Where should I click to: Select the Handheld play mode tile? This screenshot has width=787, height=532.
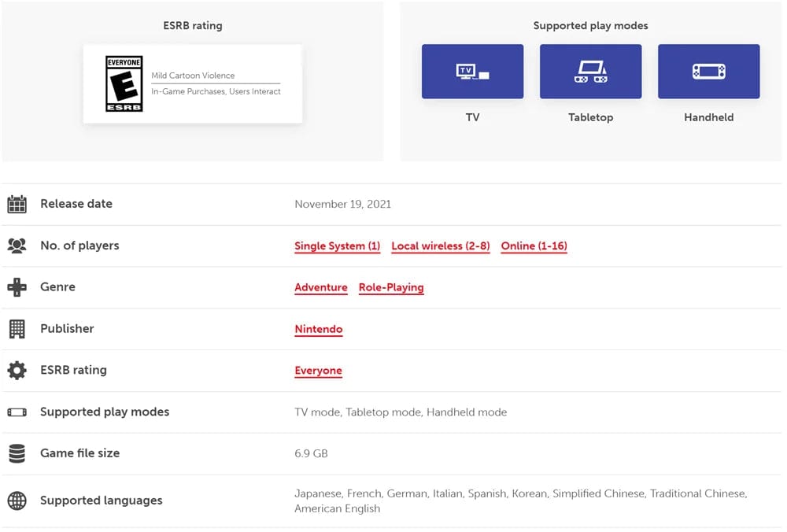click(708, 72)
